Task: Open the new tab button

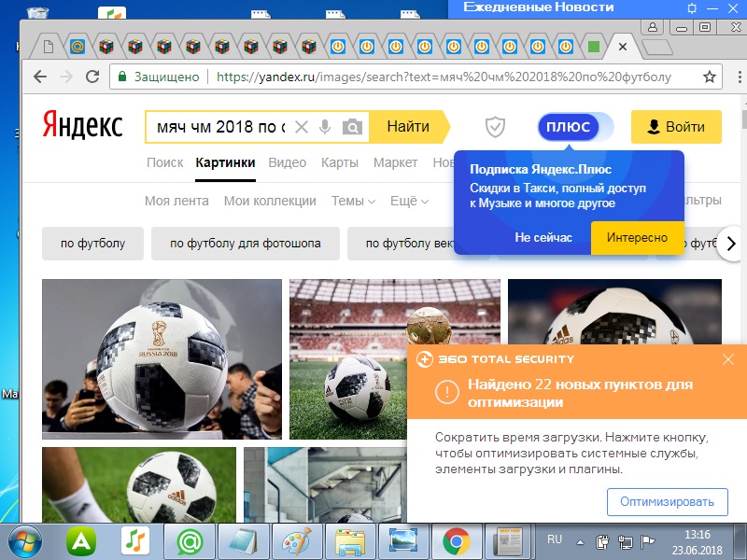Action: 657,48
